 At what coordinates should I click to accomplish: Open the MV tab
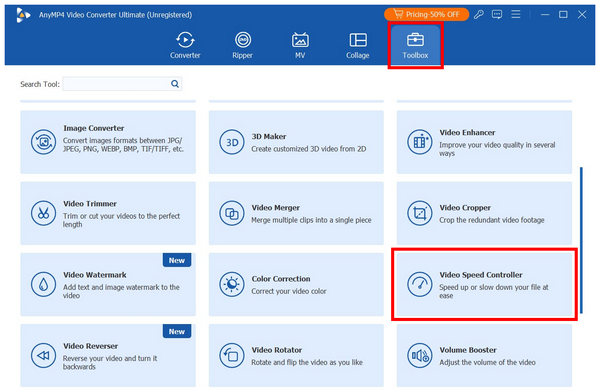tap(300, 45)
